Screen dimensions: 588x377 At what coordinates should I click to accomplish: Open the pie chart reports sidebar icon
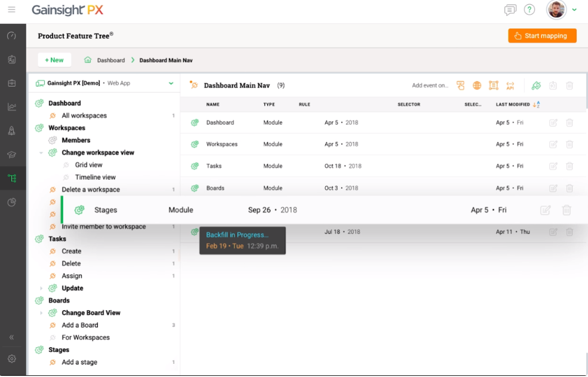(x=11, y=203)
